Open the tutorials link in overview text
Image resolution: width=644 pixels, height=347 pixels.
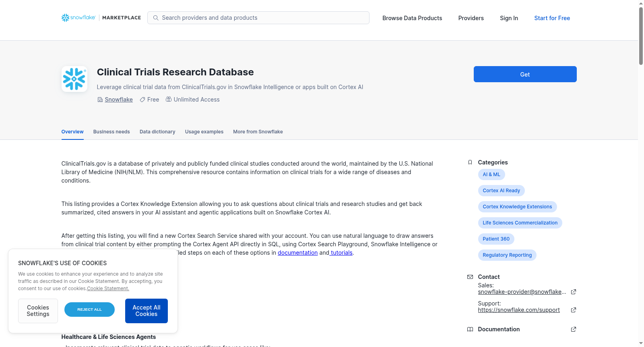coord(341,253)
